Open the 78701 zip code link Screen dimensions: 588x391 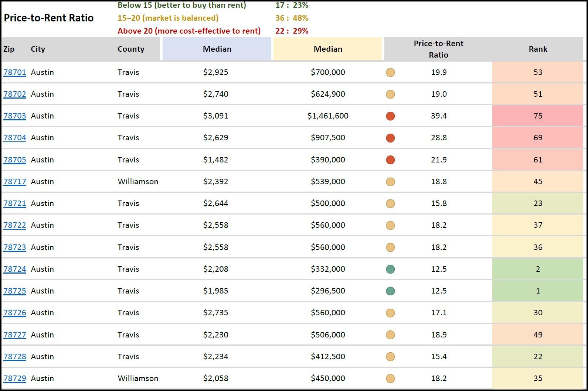click(15, 72)
